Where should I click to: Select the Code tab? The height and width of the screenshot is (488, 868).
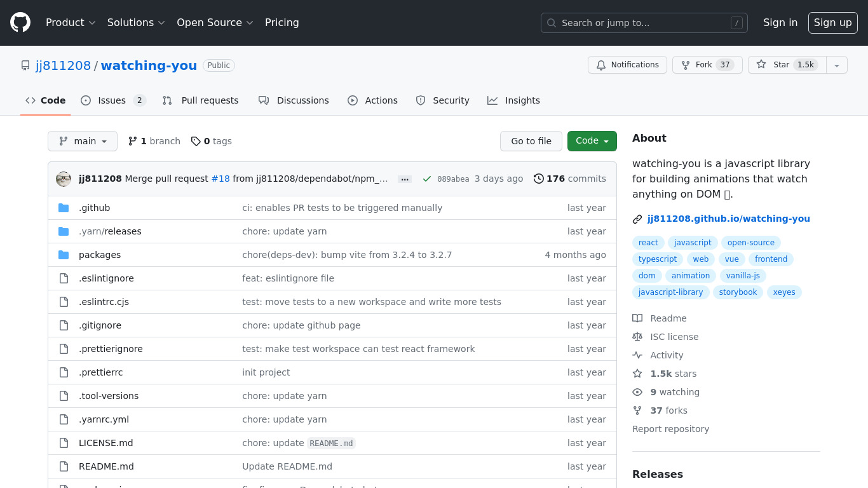(46, 100)
